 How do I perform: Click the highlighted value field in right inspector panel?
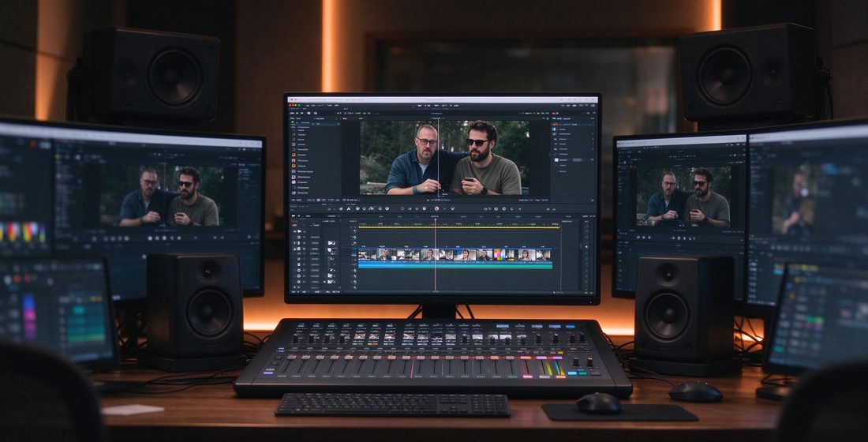point(578,159)
